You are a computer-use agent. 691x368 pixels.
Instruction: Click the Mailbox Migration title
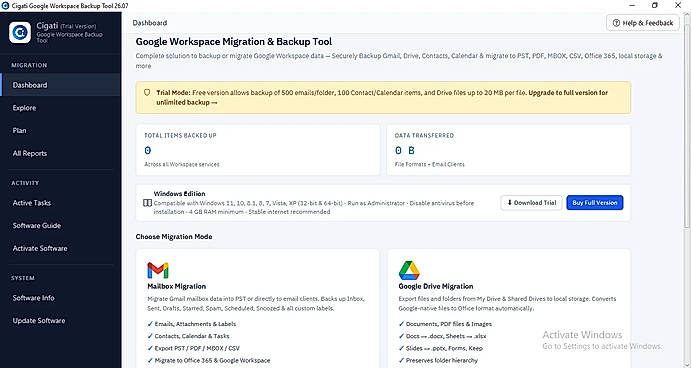coord(177,286)
